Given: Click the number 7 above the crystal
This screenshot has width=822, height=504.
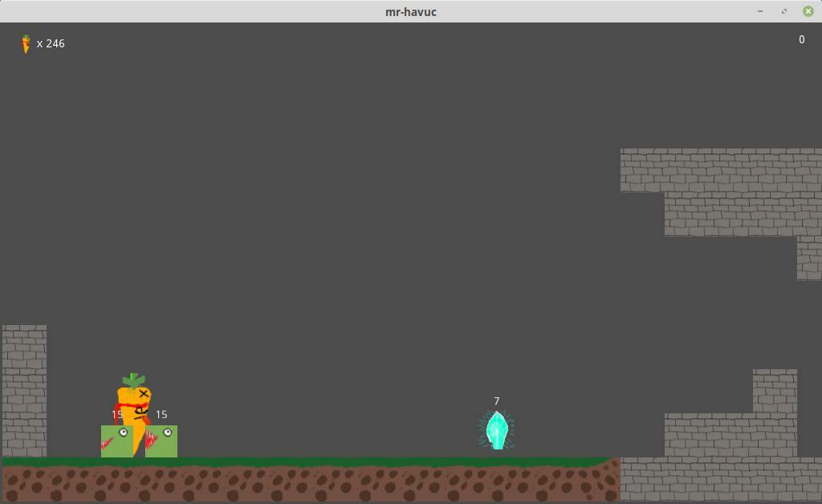Looking at the screenshot, I should coord(497,401).
